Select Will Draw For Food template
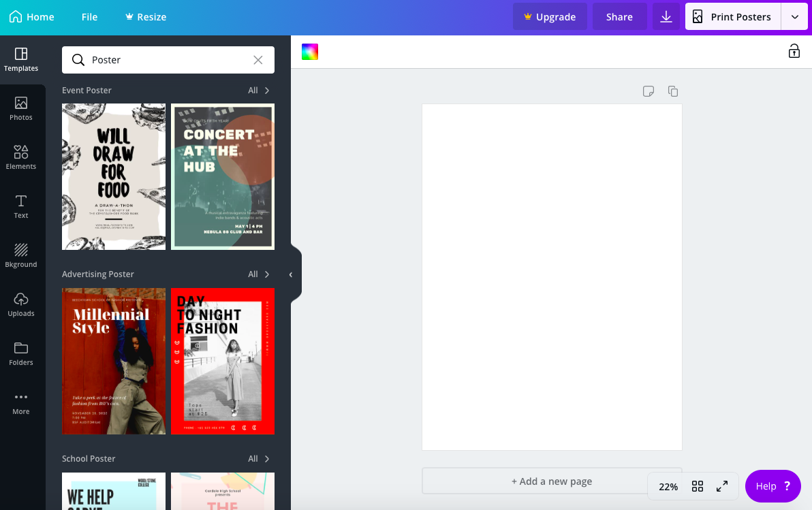 point(114,177)
